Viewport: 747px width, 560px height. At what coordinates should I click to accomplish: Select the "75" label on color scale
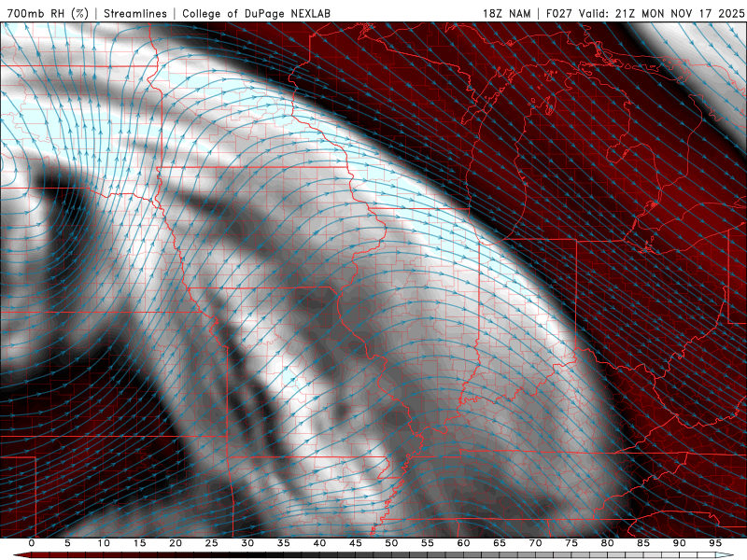(x=571, y=543)
